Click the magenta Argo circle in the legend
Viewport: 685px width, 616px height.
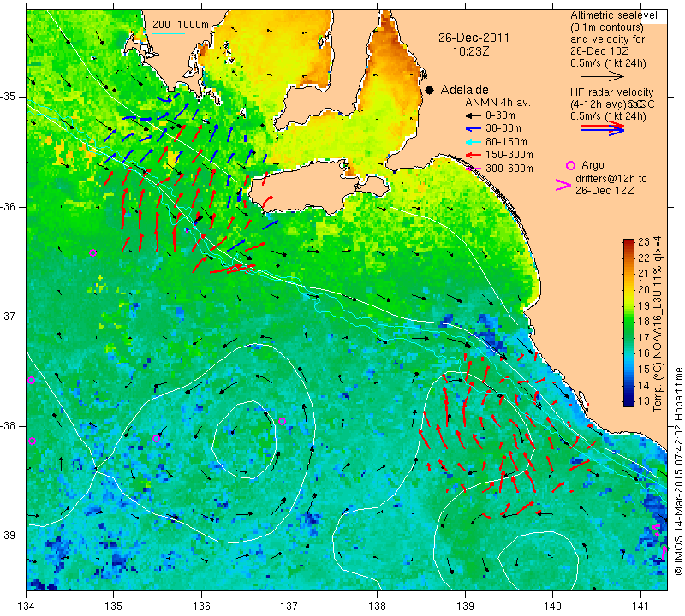pos(570,165)
